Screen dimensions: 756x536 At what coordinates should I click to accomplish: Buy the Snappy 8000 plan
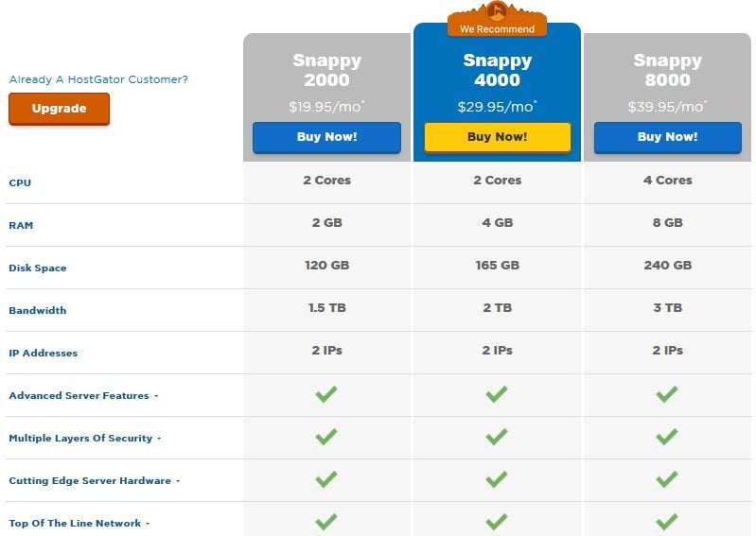(667, 137)
